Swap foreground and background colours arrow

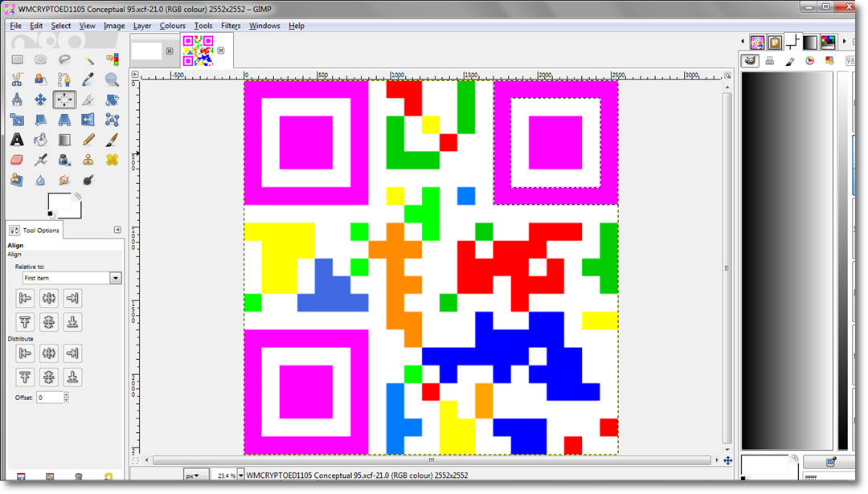coord(78,196)
